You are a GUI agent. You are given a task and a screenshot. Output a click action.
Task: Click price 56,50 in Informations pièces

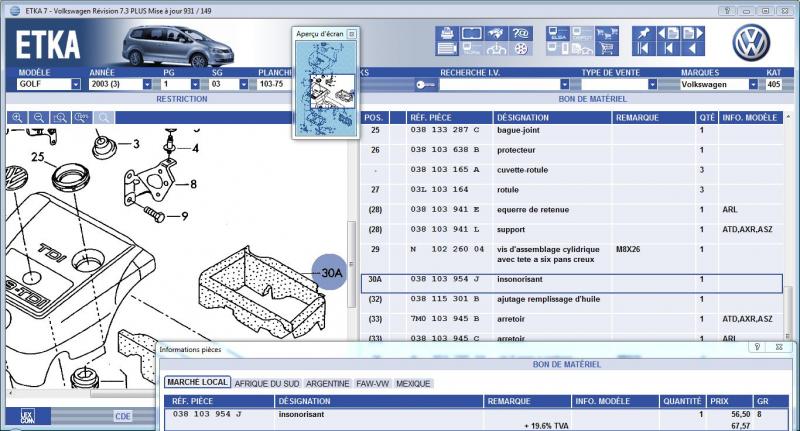(741, 414)
